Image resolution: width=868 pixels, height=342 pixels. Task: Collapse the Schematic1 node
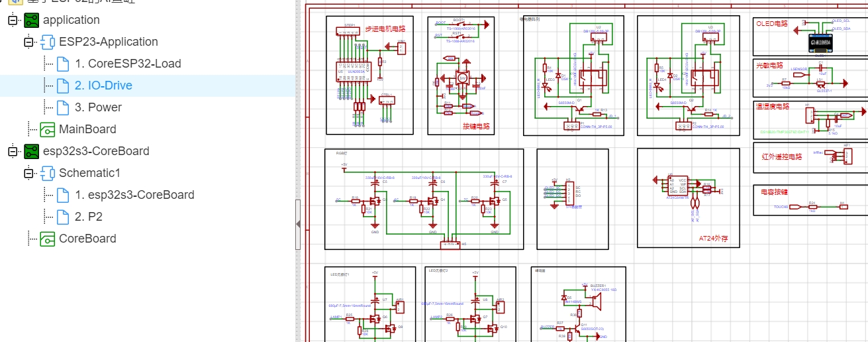28,173
